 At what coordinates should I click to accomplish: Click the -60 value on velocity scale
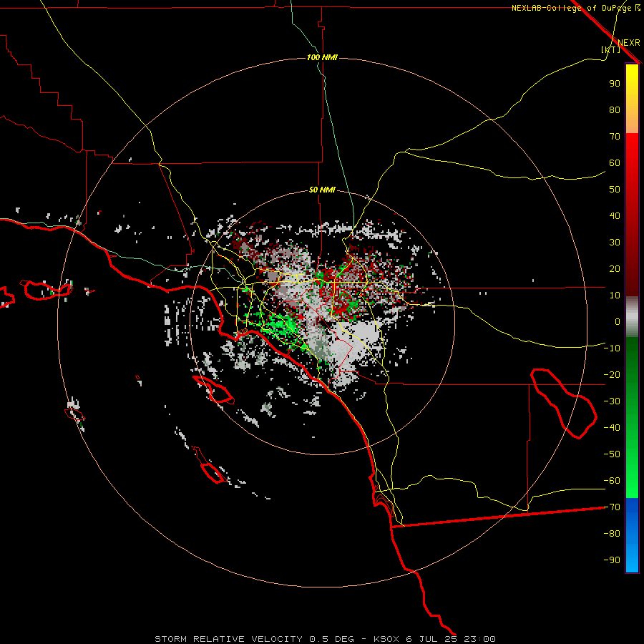click(612, 481)
